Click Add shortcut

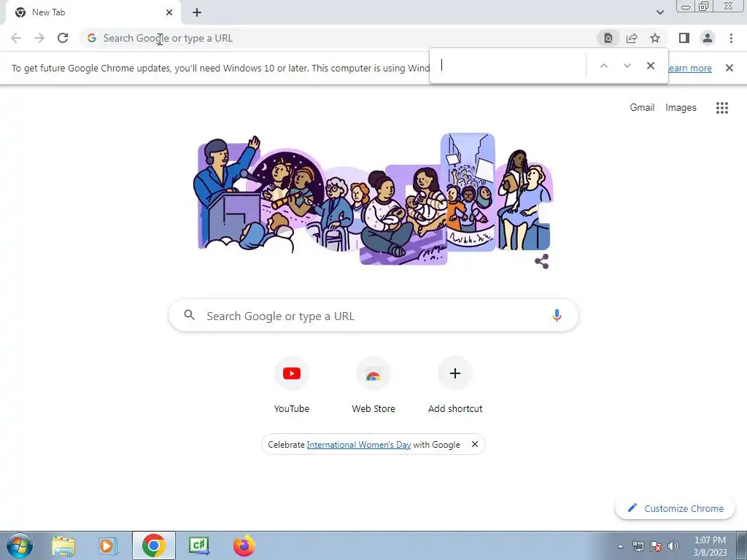point(455,384)
